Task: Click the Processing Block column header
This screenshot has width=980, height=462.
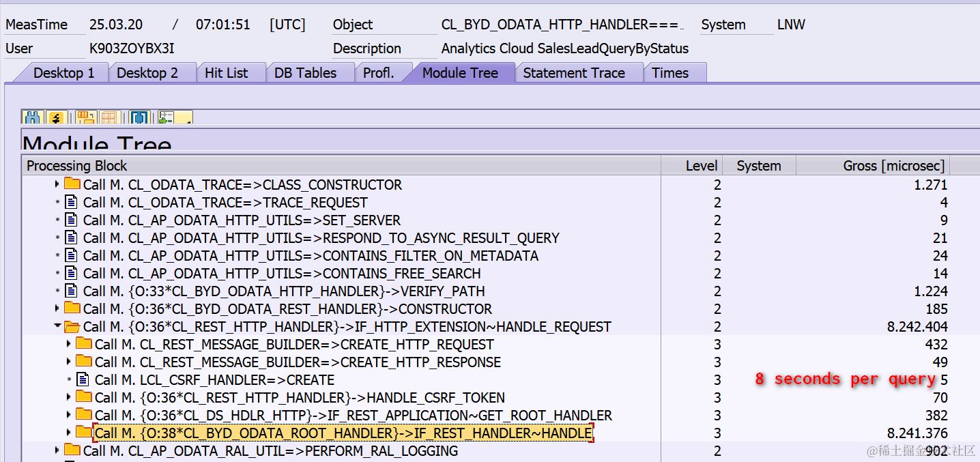Action: [x=341, y=165]
